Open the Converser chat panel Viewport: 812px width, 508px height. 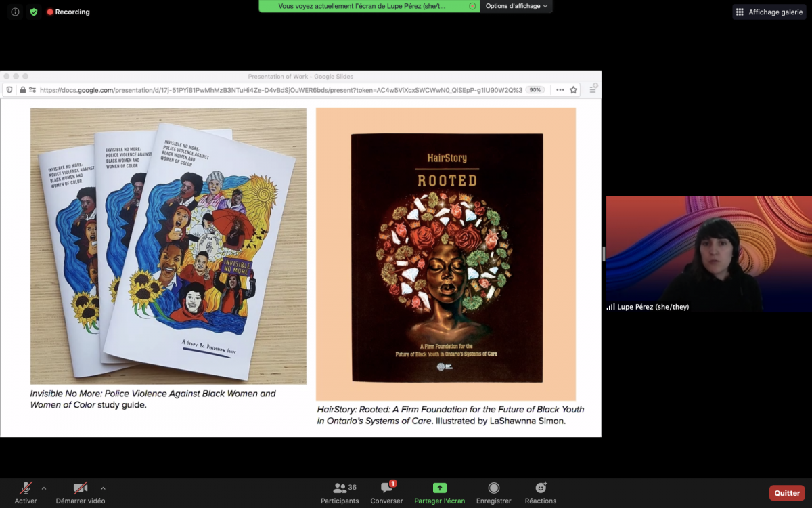click(x=386, y=493)
